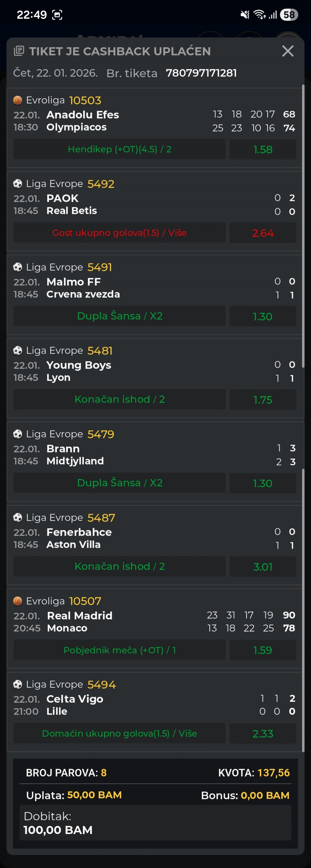Select the losing Gost ukupno golova bet
This screenshot has height=868, width=311.
(x=120, y=233)
